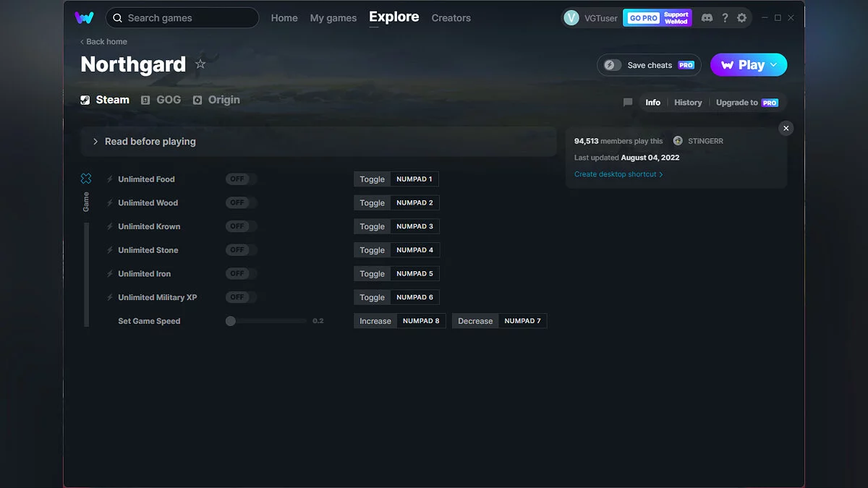The width and height of the screenshot is (868, 488).
Task: Toggle the Save cheats switch
Action: 613,65
